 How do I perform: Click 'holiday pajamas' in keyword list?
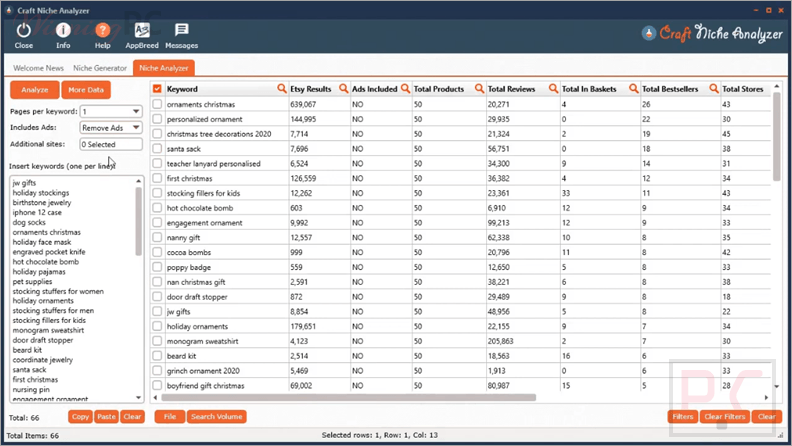click(39, 272)
